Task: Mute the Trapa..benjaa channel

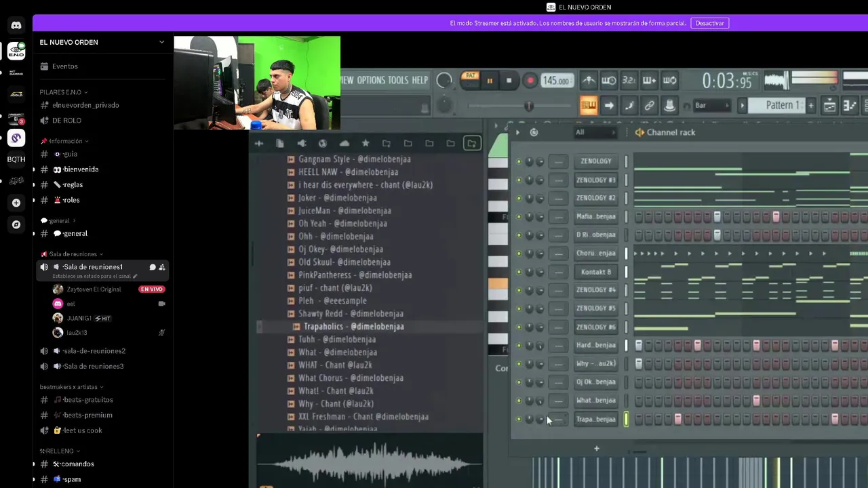Action: 519,419
